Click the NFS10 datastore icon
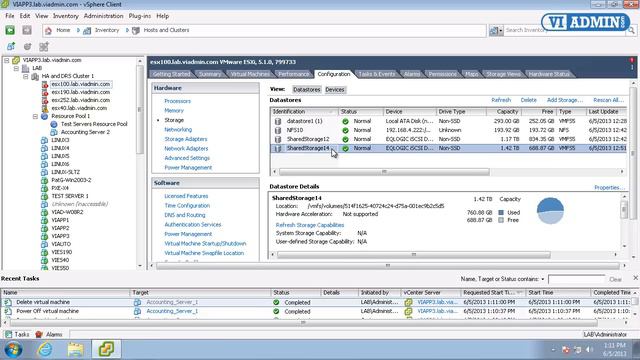This screenshot has height=360, width=640. [x=278, y=130]
